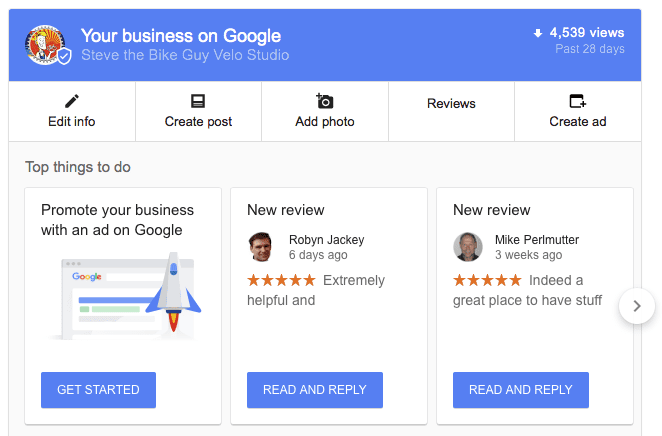This screenshot has height=436, width=662.
Task: Click Robyn Jackey's profile photo
Action: (260, 247)
